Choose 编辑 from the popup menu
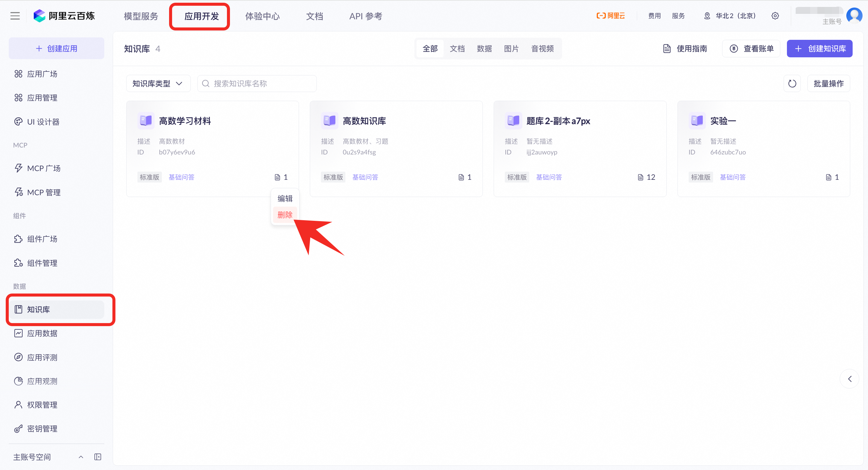 point(285,198)
